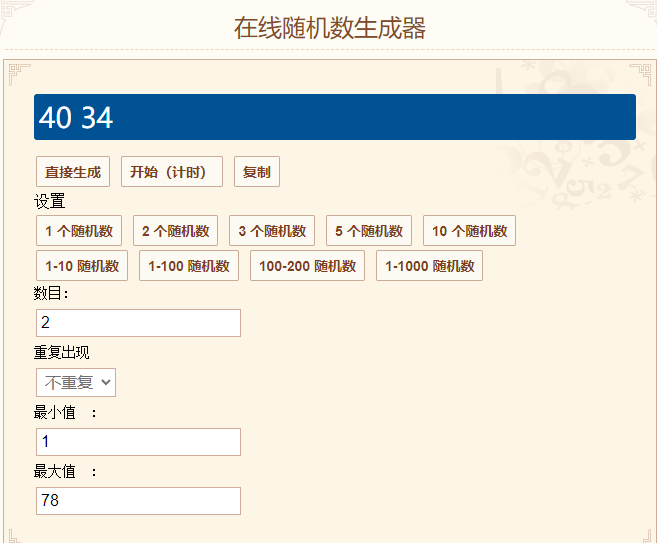The height and width of the screenshot is (543, 657).
Task: Pick the 3 个随机数 preset
Action: [x=272, y=231]
